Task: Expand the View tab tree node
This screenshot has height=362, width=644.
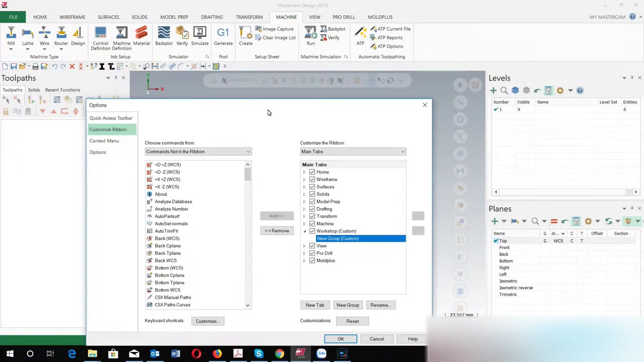Action: 304,246
